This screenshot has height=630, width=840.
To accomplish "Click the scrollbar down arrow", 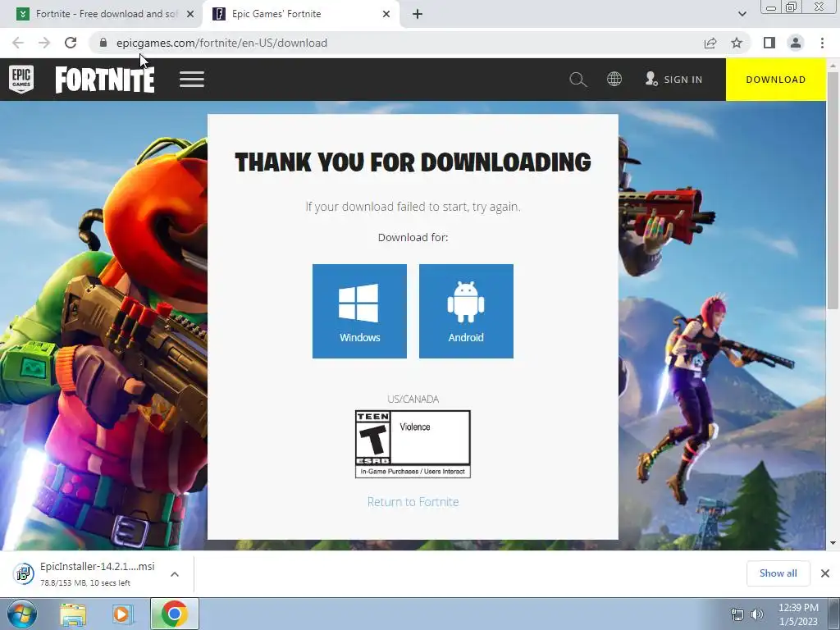I will [833, 543].
